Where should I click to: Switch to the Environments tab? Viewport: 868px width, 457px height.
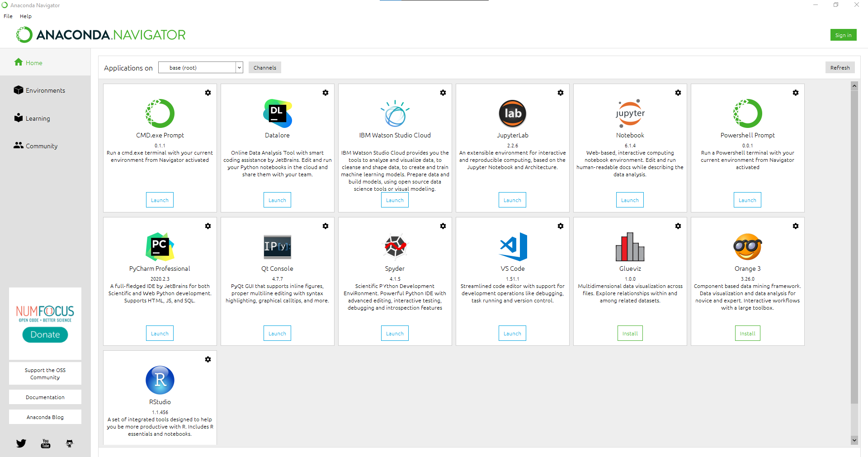coord(45,90)
